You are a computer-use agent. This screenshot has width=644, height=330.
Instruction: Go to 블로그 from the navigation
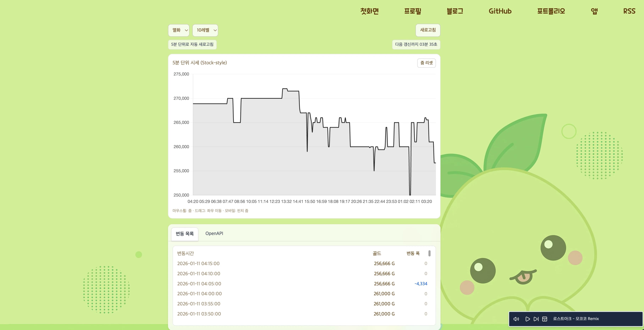[455, 11]
